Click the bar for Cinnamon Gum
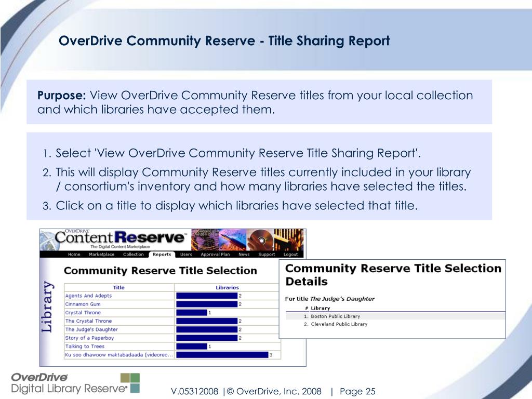532x399 pixels. (x=207, y=304)
